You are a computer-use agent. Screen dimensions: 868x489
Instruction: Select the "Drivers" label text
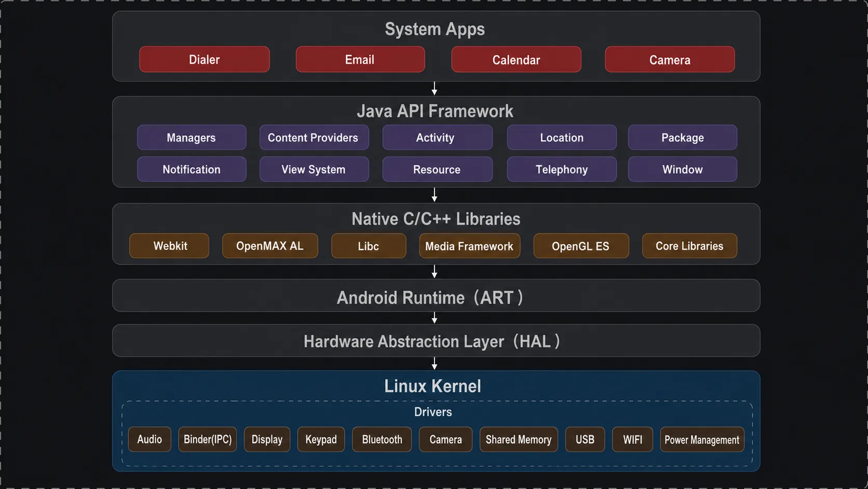pos(433,412)
